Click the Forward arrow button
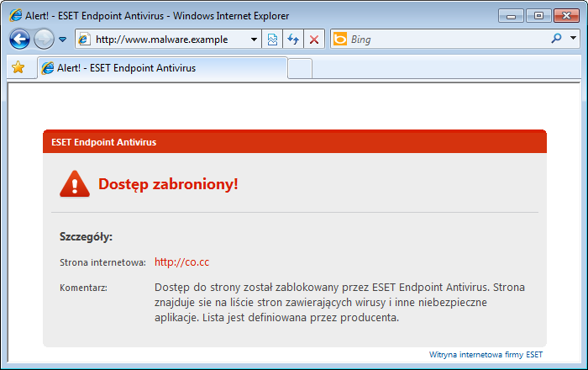Image resolution: width=588 pixels, height=370 pixels. pyautogui.click(x=44, y=39)
